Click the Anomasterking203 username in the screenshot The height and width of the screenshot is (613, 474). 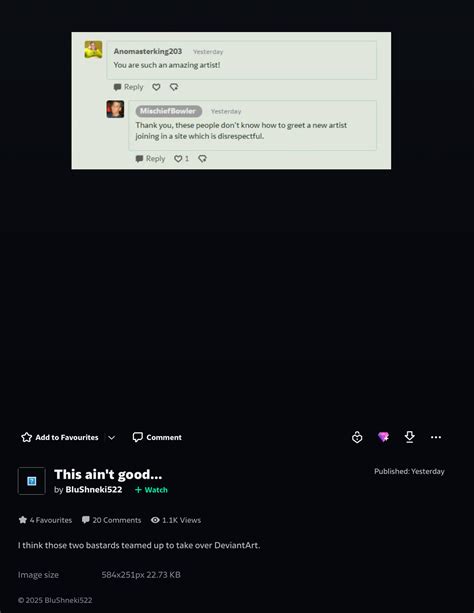pos(148,51)
